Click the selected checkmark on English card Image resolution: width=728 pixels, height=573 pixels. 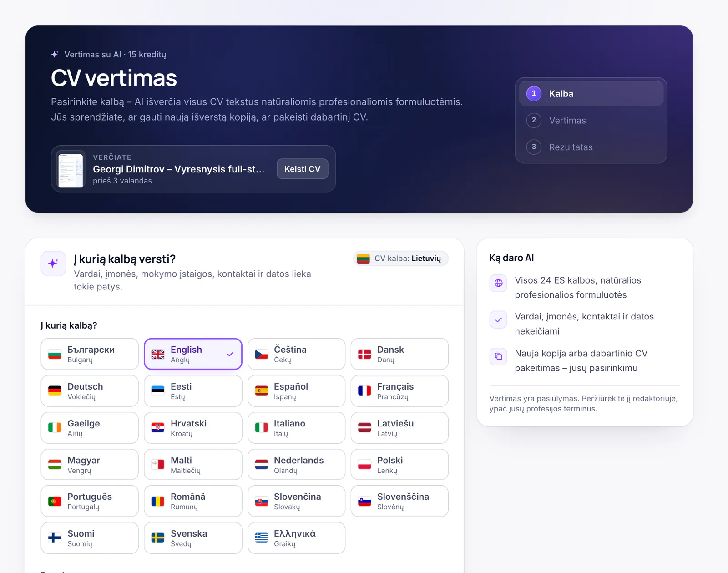pyautogui.click(x=230, y=354)
